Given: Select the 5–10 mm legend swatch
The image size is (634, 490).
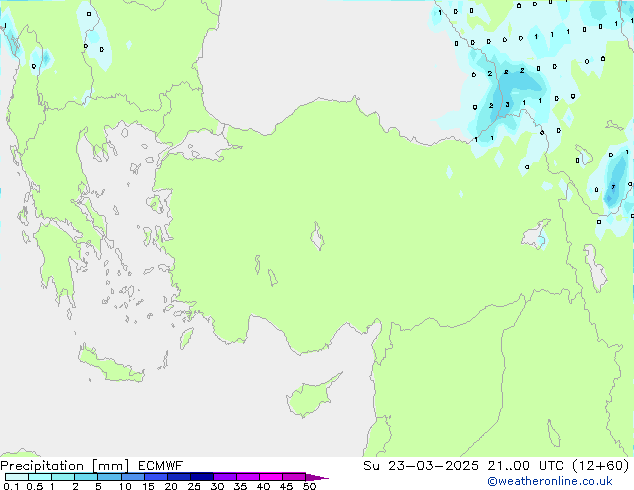Looking at the screenshot, I should [x=109, y=477].
